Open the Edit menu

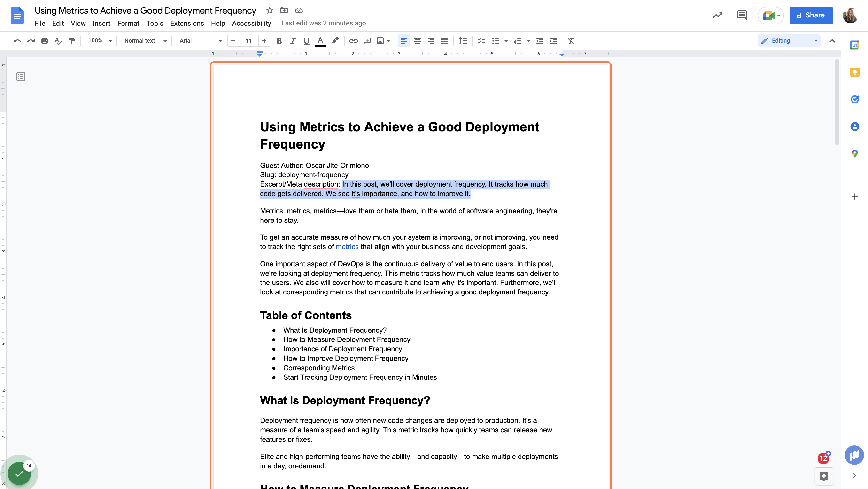[58, 23]
